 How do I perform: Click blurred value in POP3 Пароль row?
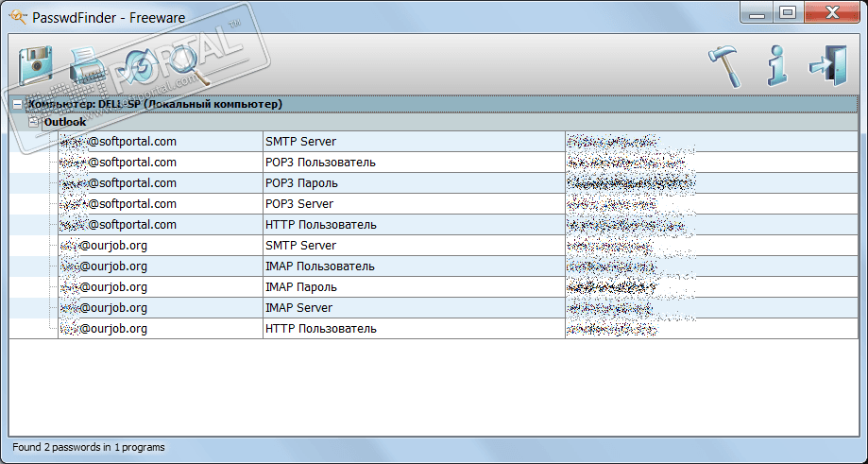(632, 182)
